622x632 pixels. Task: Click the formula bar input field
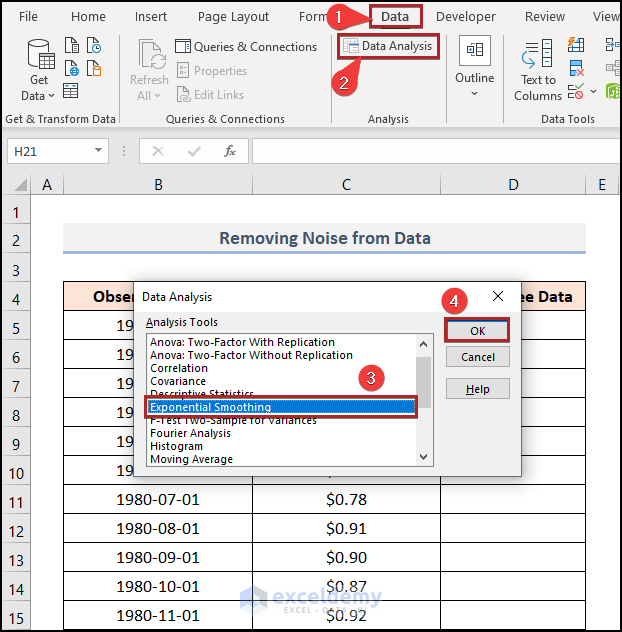click(430, 151)
